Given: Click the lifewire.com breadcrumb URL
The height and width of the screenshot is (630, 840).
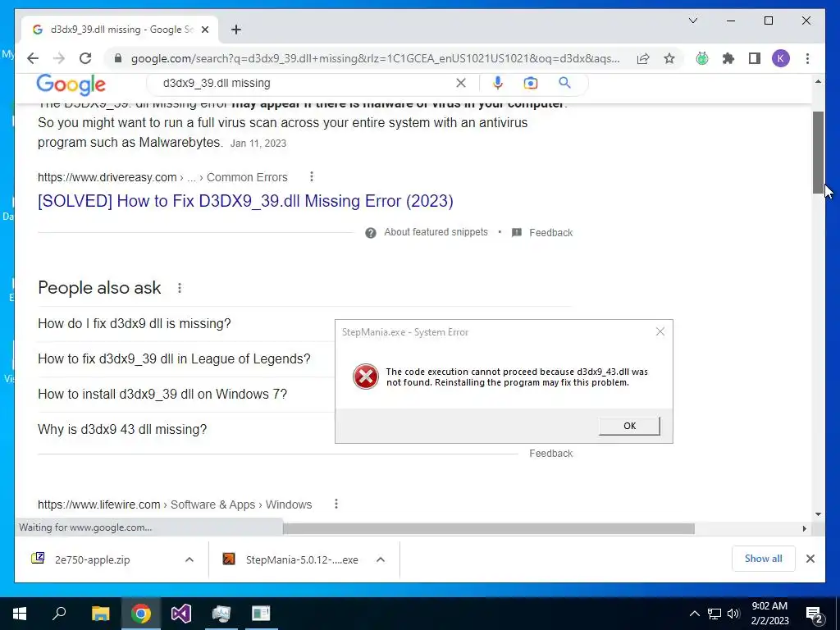Looking at the screenshot, I should point(175,504).
